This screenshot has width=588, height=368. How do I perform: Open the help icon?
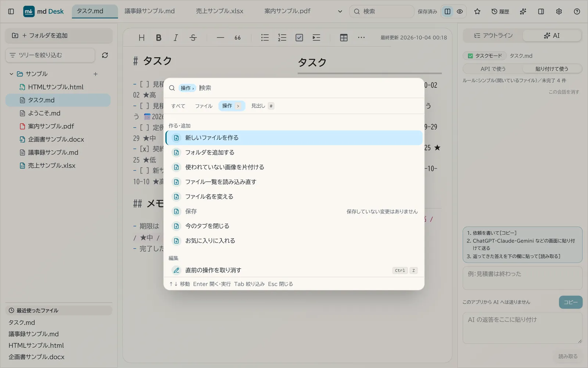pos(577,11)
